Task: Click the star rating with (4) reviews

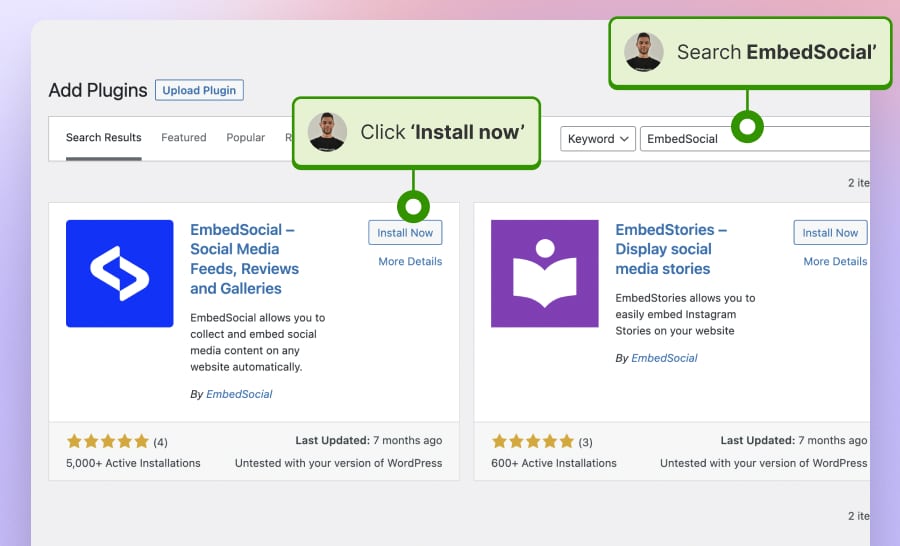Action: 117,442
